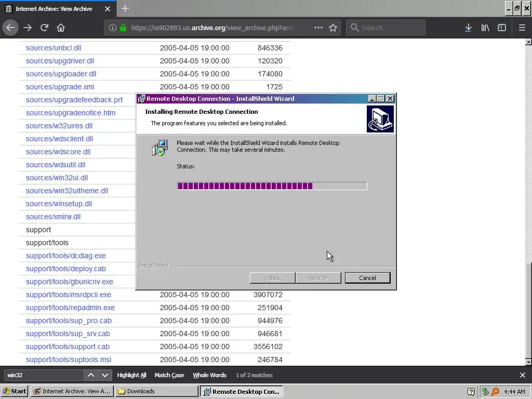
Task: Go back with the browser back arrow
Action: (10, 28)
